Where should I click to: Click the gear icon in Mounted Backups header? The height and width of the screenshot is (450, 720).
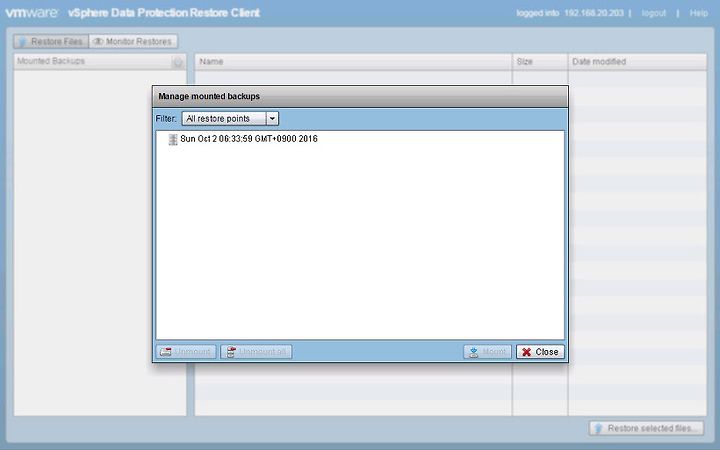point(178,62)
